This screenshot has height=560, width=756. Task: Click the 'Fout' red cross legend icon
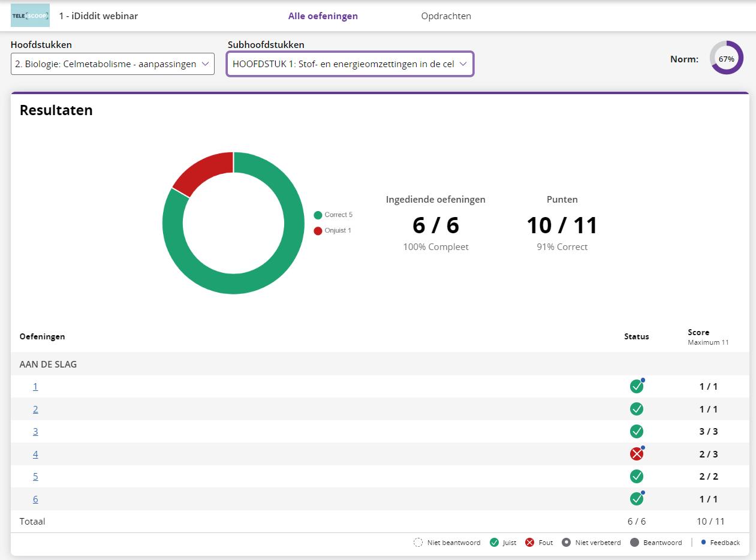coord(529,543)
